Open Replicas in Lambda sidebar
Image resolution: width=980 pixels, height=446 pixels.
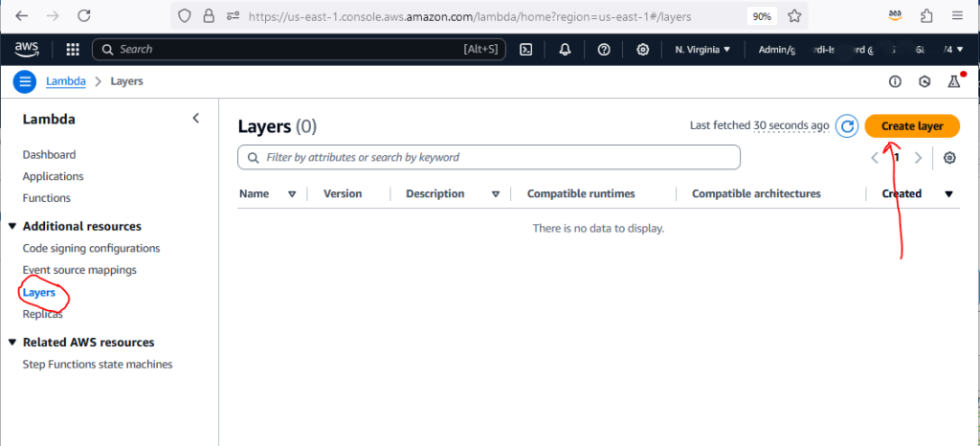tap(42, 314)
